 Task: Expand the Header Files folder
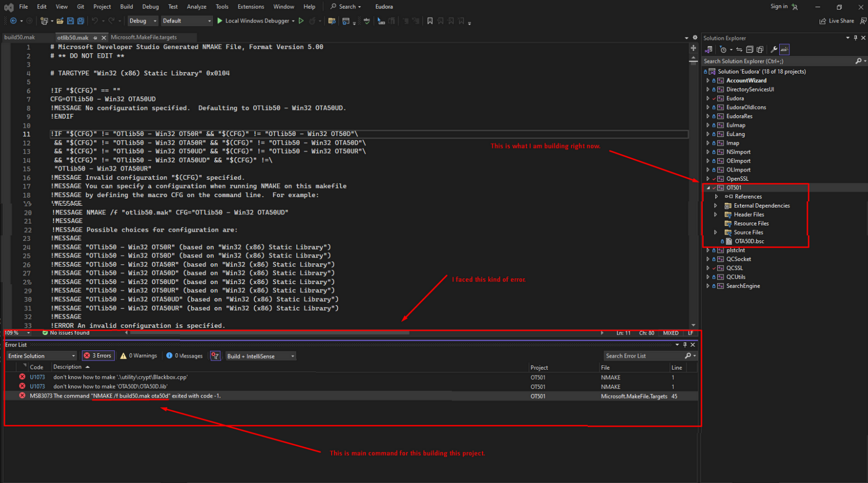716,215
